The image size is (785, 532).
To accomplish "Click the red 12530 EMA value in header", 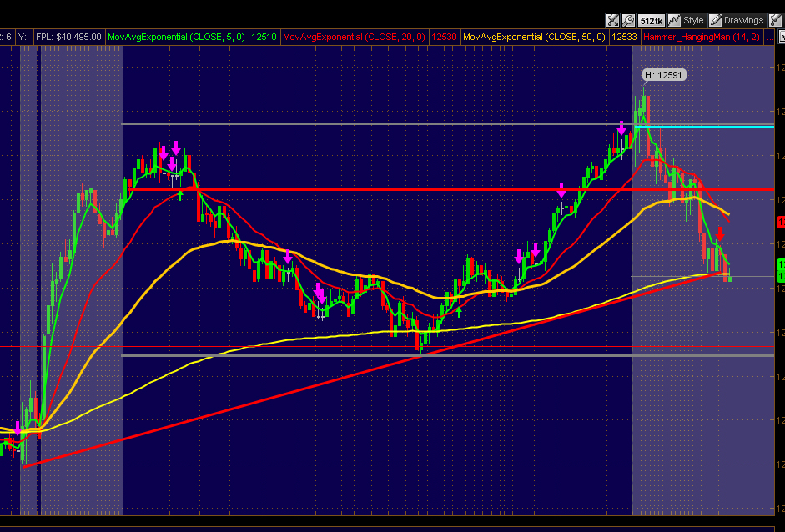I will click(444, 37).
